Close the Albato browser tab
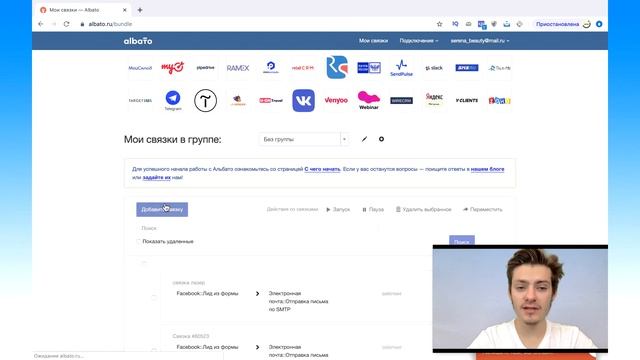The width and height of the screenshot is (640, 360). pos(124,10)
